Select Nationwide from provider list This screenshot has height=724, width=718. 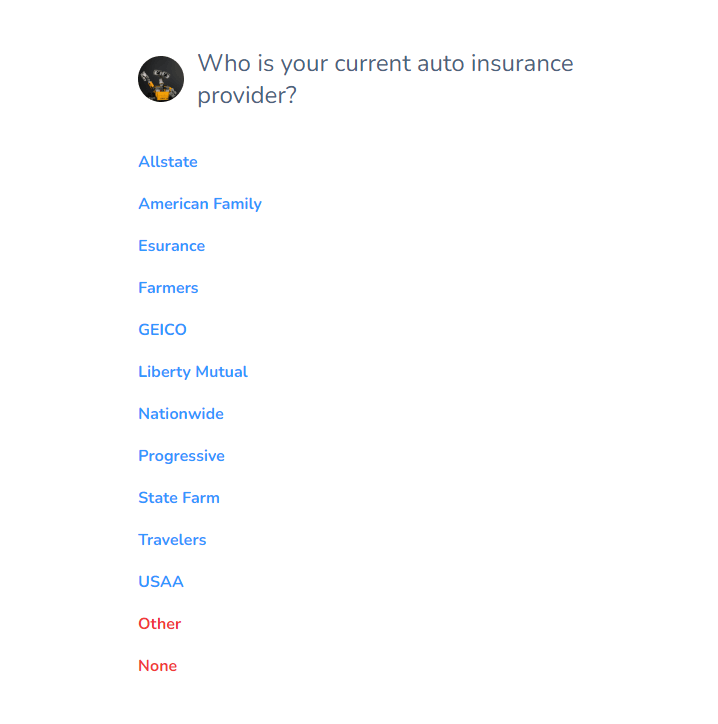[x=181, y=414]
